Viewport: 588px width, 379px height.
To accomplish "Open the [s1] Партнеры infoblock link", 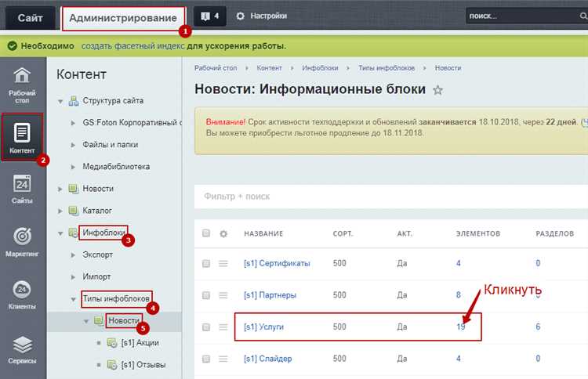I will [x=270, y=295].
